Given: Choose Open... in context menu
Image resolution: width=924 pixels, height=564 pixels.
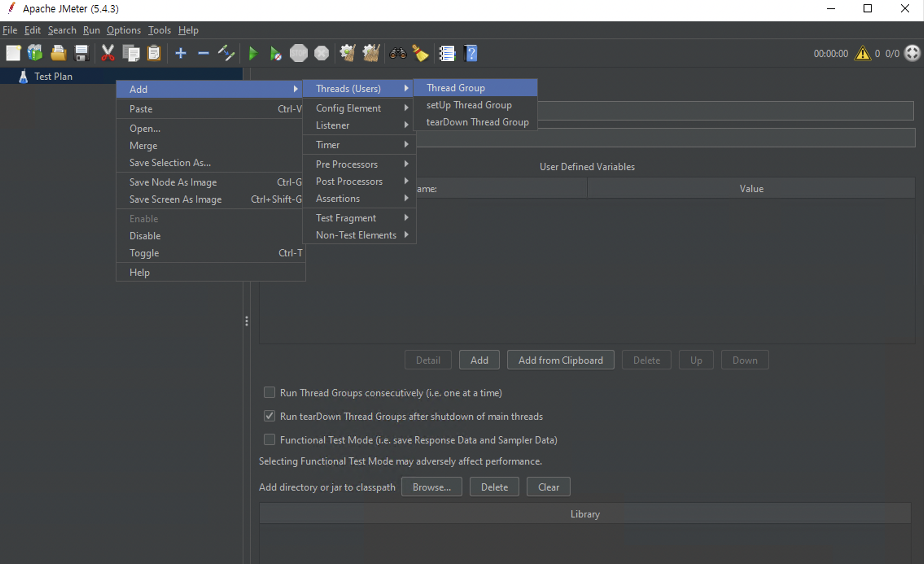Looking at the screenshot, I should 210,128.
